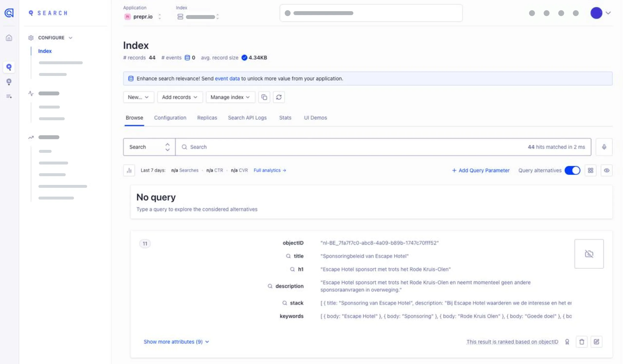The image size is (623, 364).
Task: Delete the record with trash icon
Action: pos(581,342)
